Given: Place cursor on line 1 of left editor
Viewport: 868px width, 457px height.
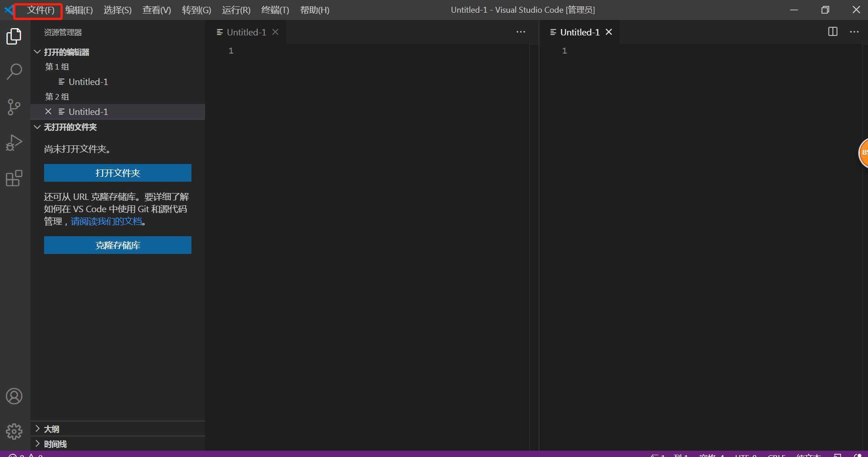Looking at the screenshot, I should click(x=382, y=51).
